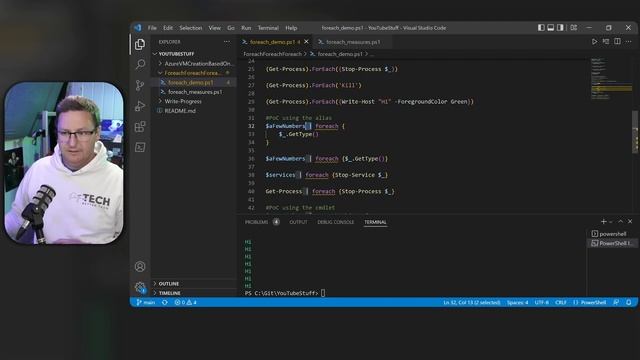
Task: Select the PowerShell Extension terminal entry
Action: pos(612,243)
